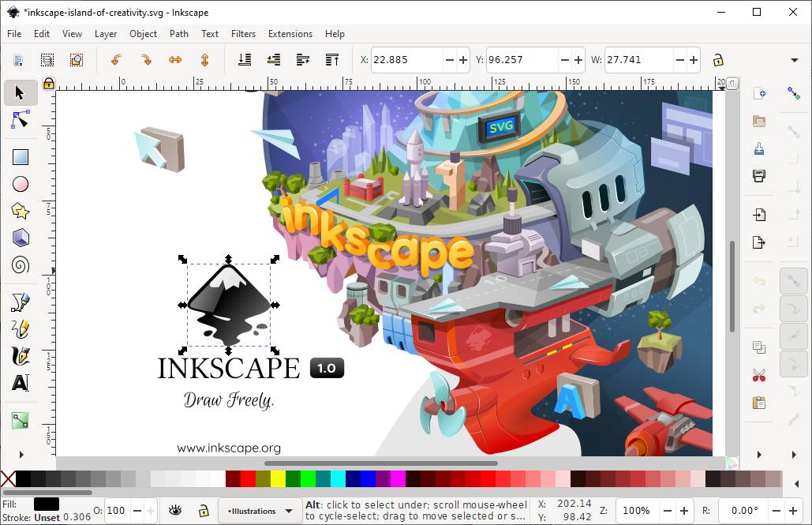Expand more tools in the toolbox

[x=21, y=455]
